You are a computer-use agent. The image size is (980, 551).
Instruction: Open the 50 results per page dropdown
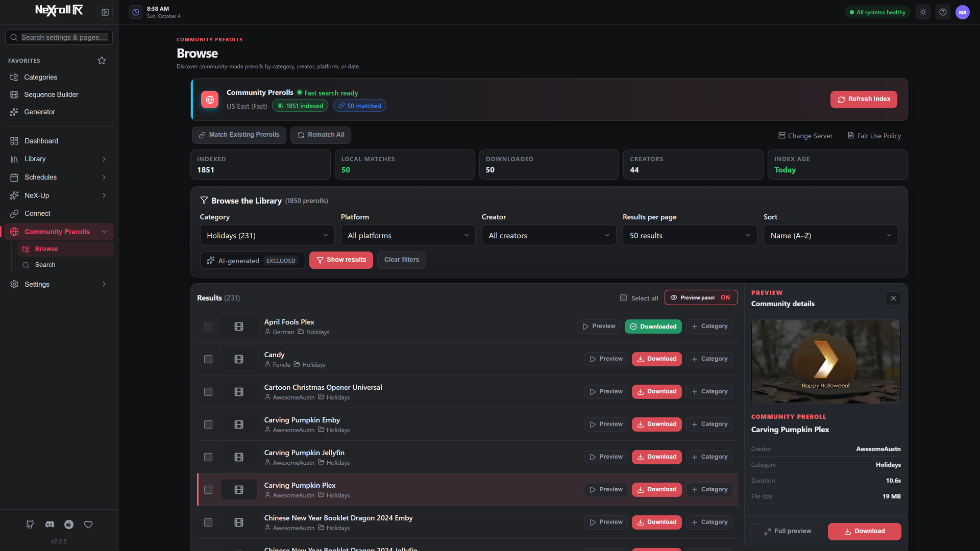[x=690, y=235]
